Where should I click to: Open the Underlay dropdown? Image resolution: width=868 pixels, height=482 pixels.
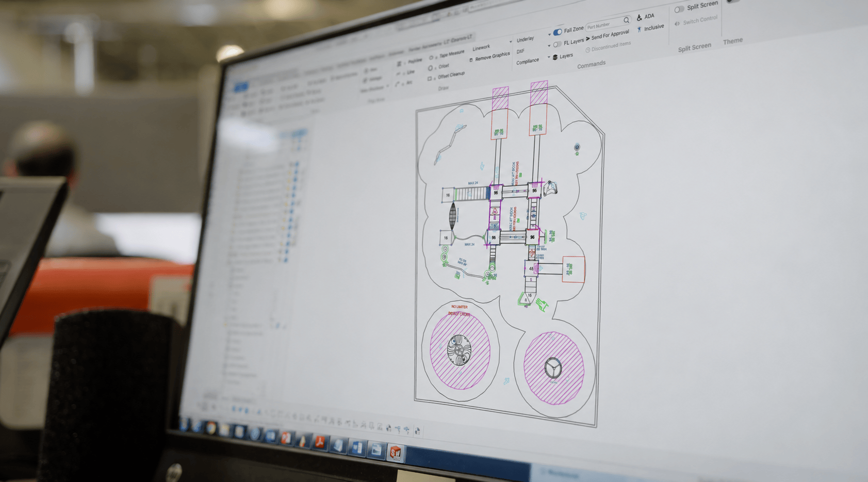526,39
